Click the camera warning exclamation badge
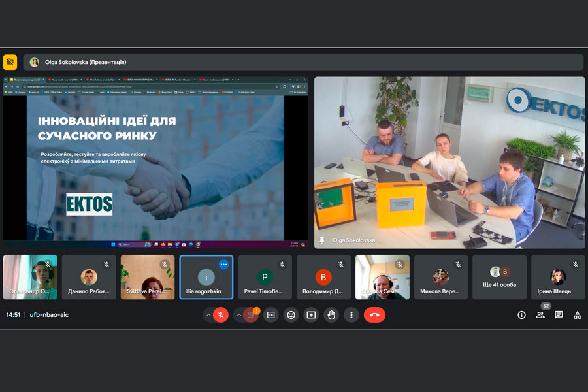588x392 pixels. click(257, 310)
